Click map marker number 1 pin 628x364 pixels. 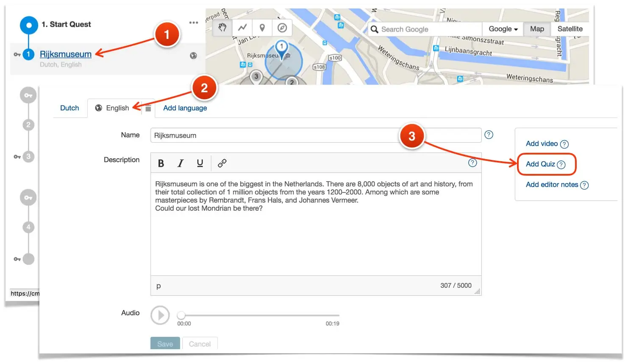(x=282, y=50)
